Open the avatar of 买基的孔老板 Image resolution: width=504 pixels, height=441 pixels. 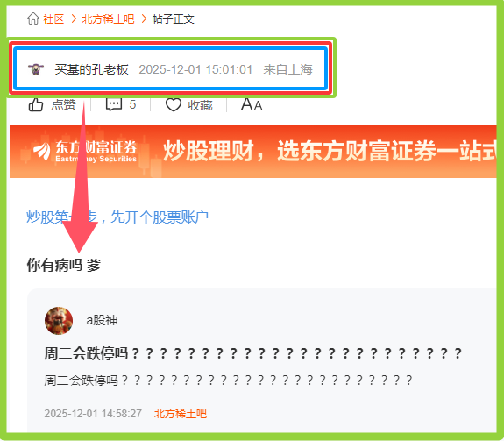[x=36, y=69]
